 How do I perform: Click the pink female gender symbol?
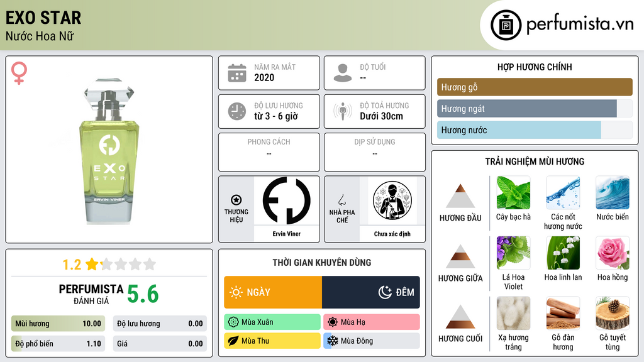pyautogui.click(x=19, y=73)
